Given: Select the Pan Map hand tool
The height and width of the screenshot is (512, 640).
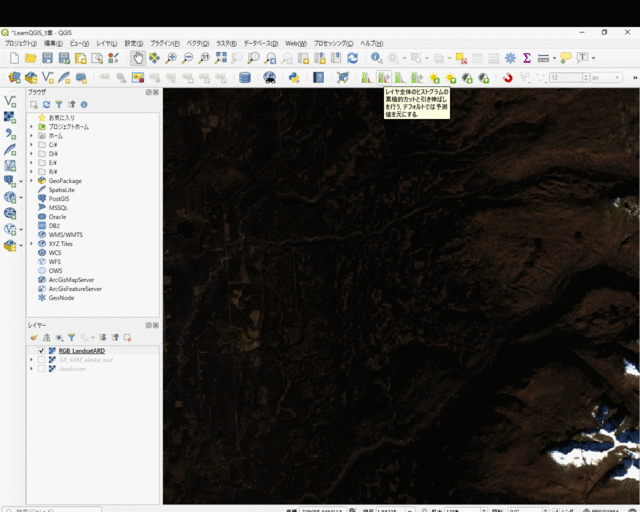Looking at the screenshot, I should point(138,58).
